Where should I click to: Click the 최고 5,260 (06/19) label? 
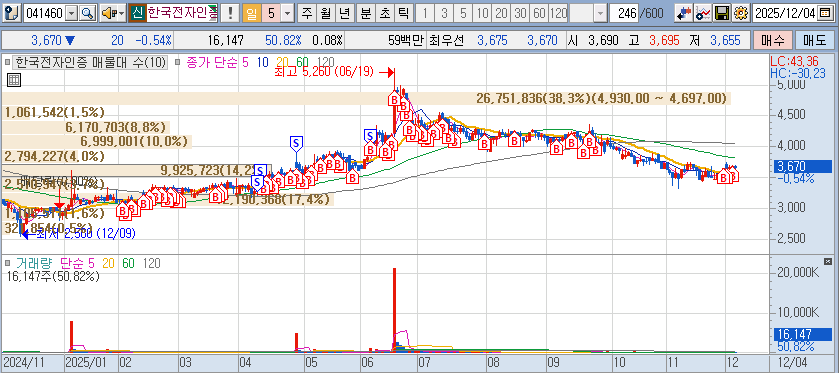tap(323, 72)
